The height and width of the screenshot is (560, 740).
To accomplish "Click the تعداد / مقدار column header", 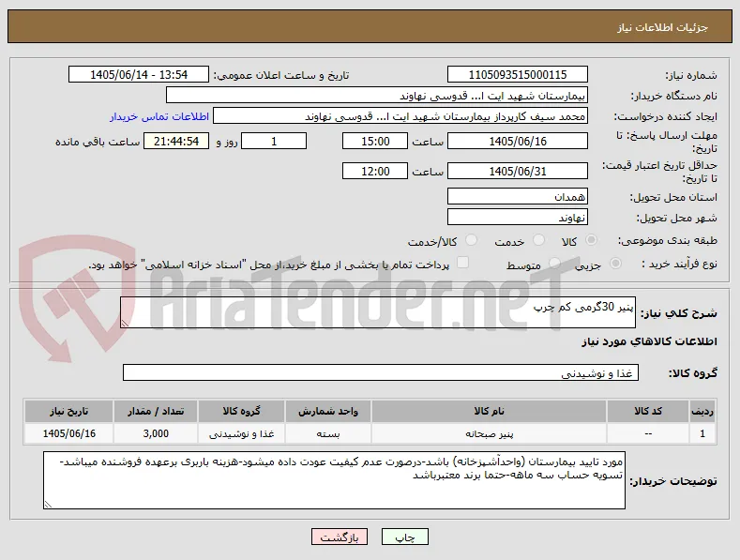I will 156,411.
